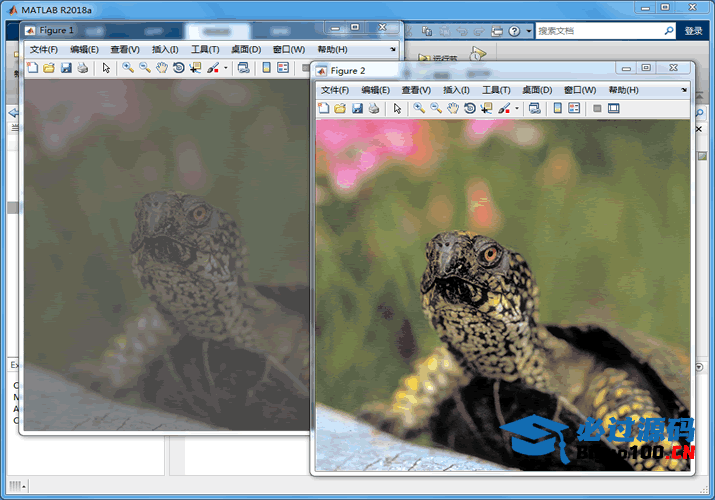Pick the Data Cursor tool in Figure 2
715x500 pixels.
click(487, 108)
